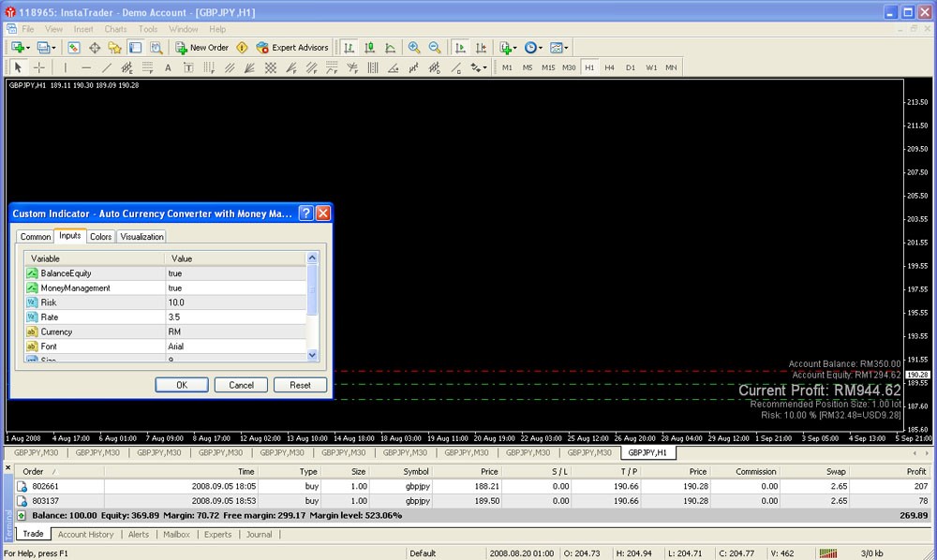The width and height of the screenshot is (937, 560).
Task: Open the Account History terminal tab
Action: click(85, 535)
